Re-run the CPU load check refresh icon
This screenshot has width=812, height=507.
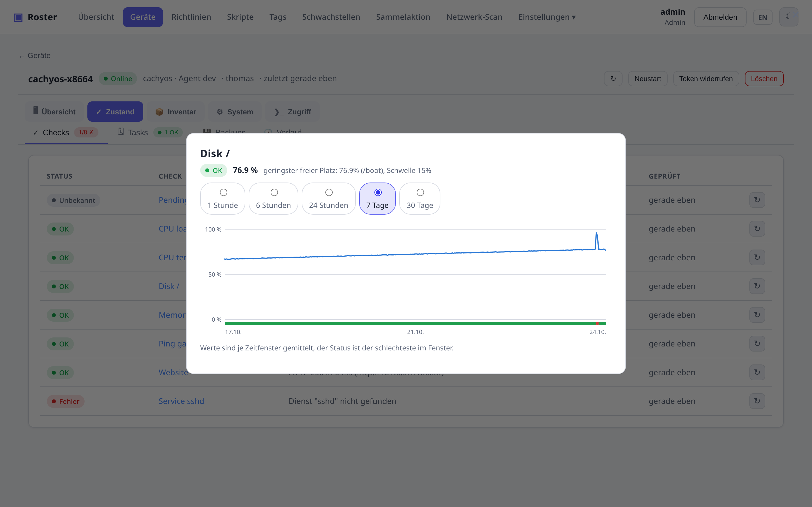click(757, 229)
